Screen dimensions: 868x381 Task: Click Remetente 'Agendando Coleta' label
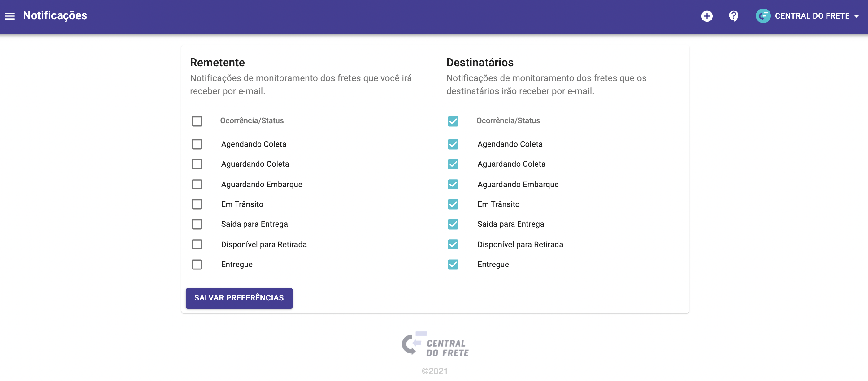tap(254, 144)
